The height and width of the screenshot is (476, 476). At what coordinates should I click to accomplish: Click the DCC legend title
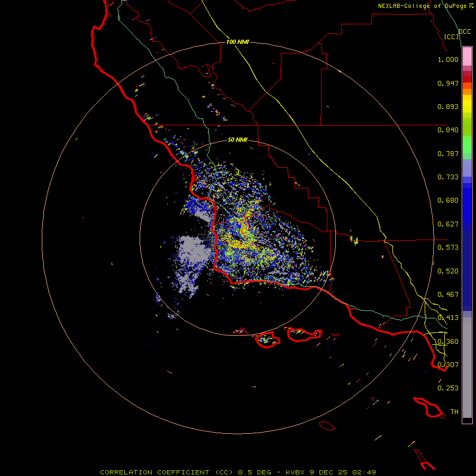coord(464,32)
